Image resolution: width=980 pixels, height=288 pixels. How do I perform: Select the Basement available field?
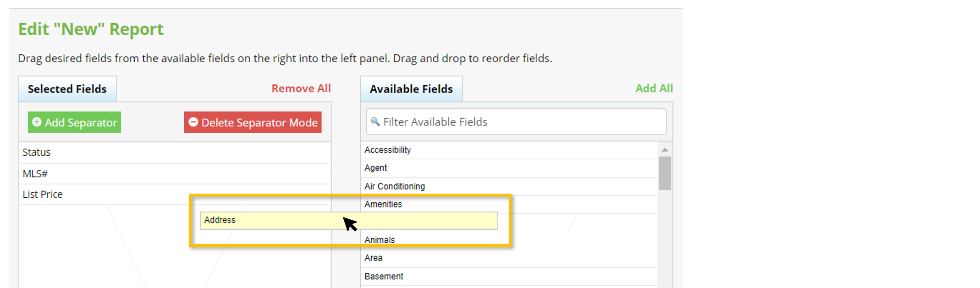point(509,277)
